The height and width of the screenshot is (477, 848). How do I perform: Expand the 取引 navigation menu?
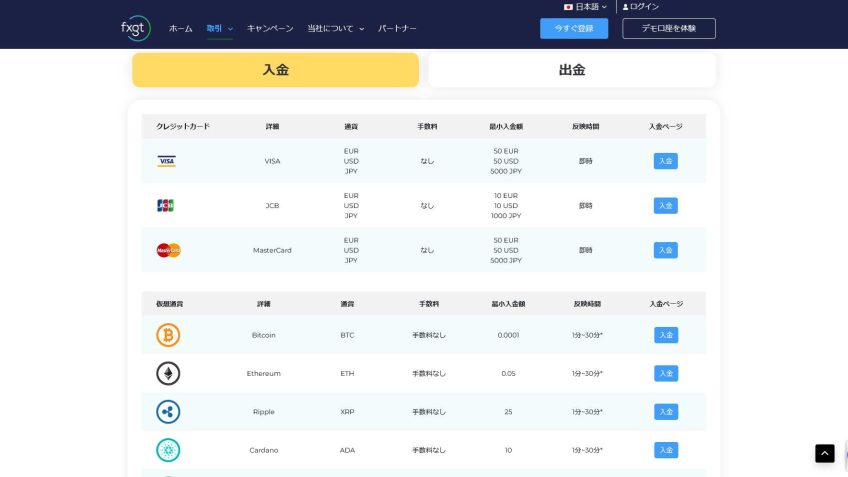point(219,29)
